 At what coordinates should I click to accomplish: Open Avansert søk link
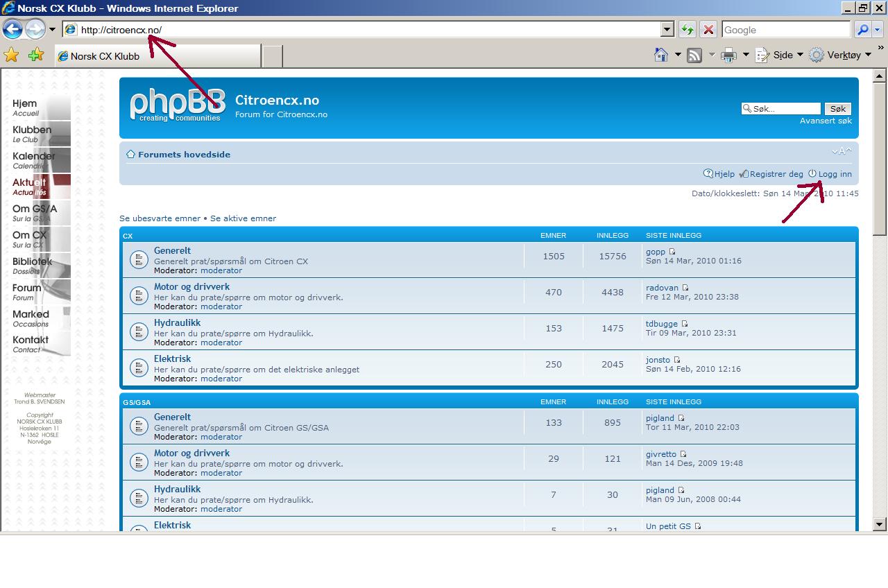[x=826, y=121]
